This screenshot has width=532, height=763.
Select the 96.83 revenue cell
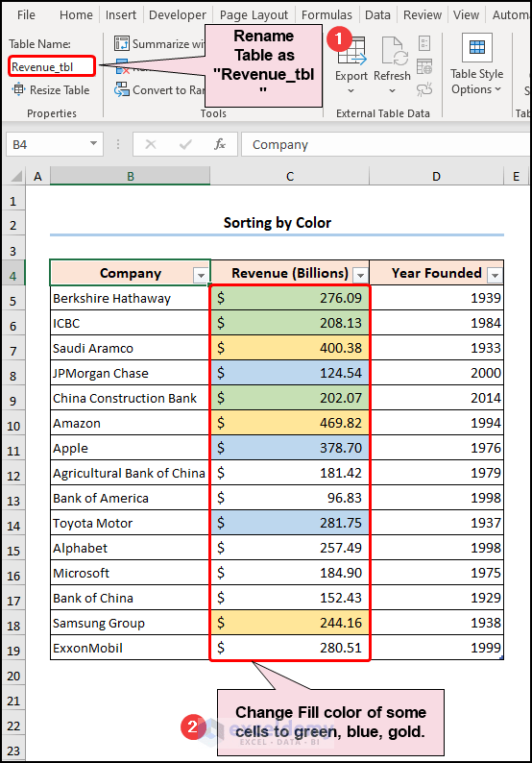pyautogui.click(x=290, y=498)
